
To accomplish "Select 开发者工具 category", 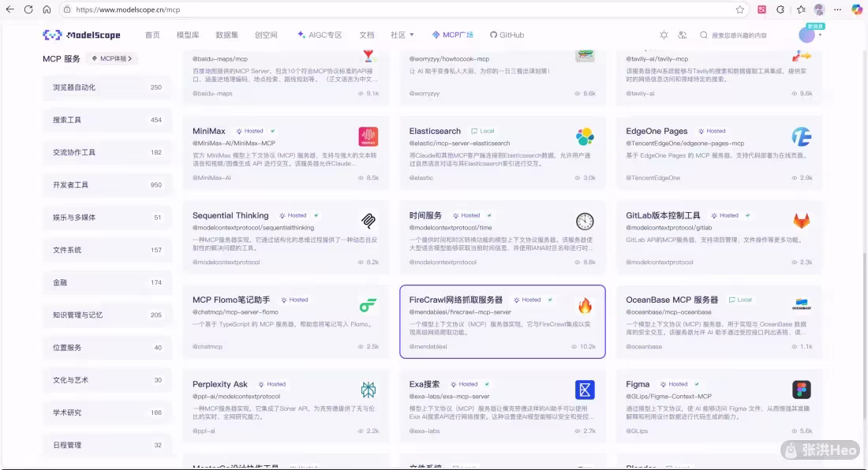I will point(107,185).
